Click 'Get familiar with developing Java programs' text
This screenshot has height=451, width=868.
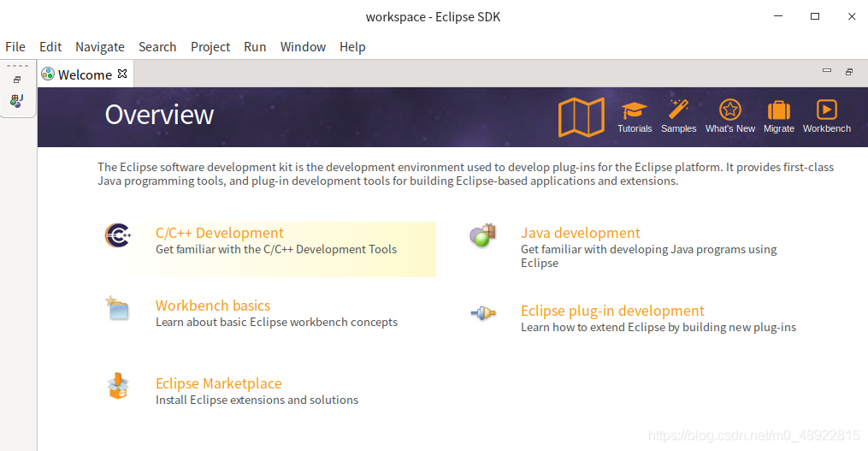[x=648, y=256]
